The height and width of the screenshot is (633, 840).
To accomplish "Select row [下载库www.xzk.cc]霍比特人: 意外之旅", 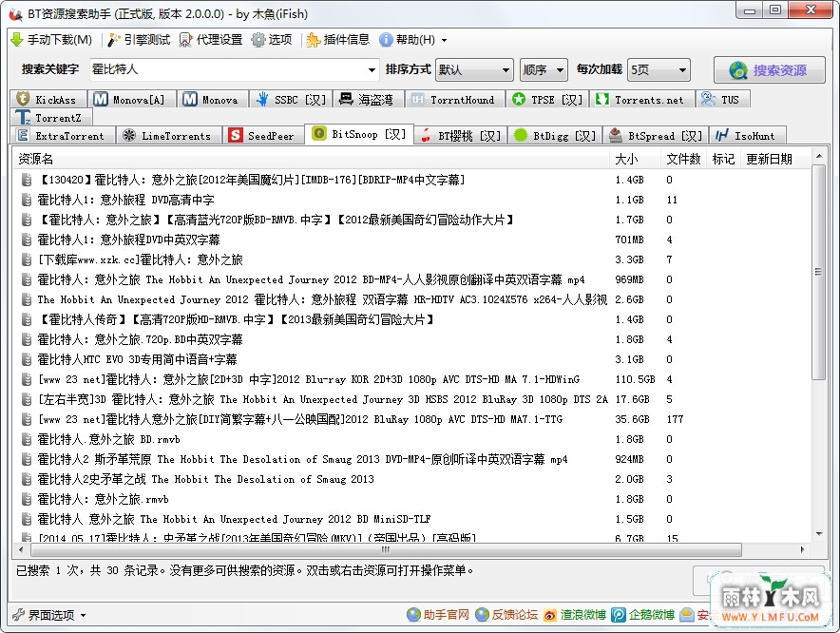I will click(411, 259).
